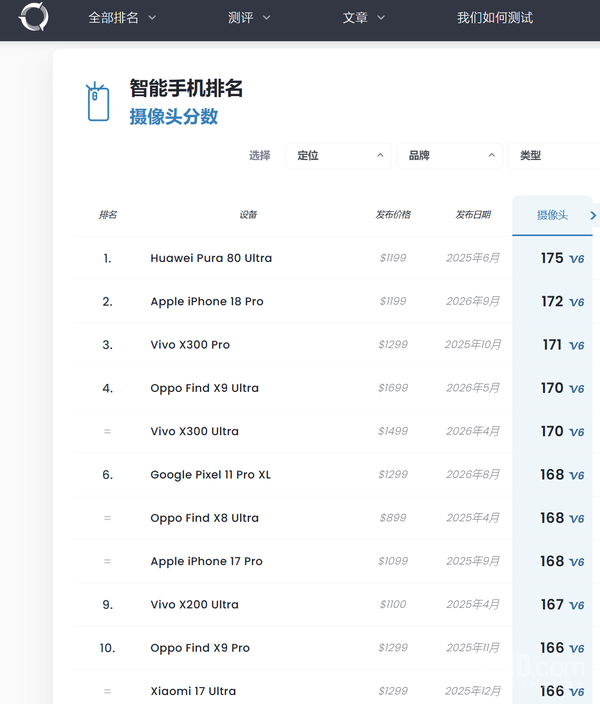Open the Vivo X300 Pro entry
600x704 pixels.
coord(190,345)
